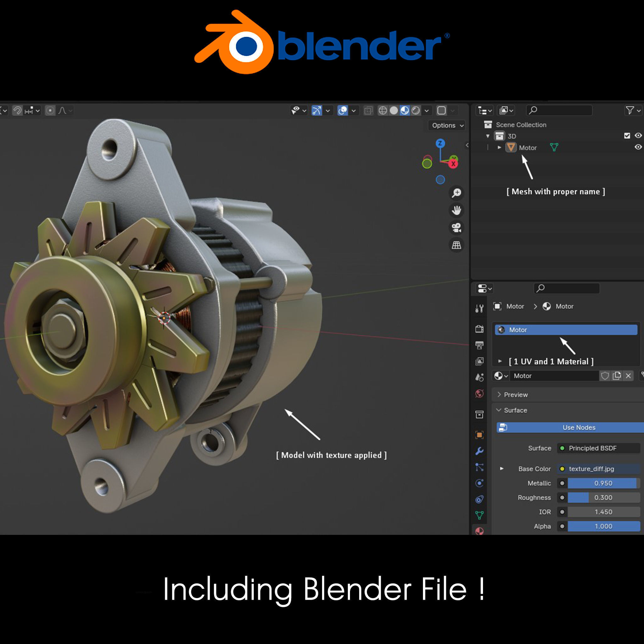
Task: Open the Tool properties tab
Action: [479, 308]
